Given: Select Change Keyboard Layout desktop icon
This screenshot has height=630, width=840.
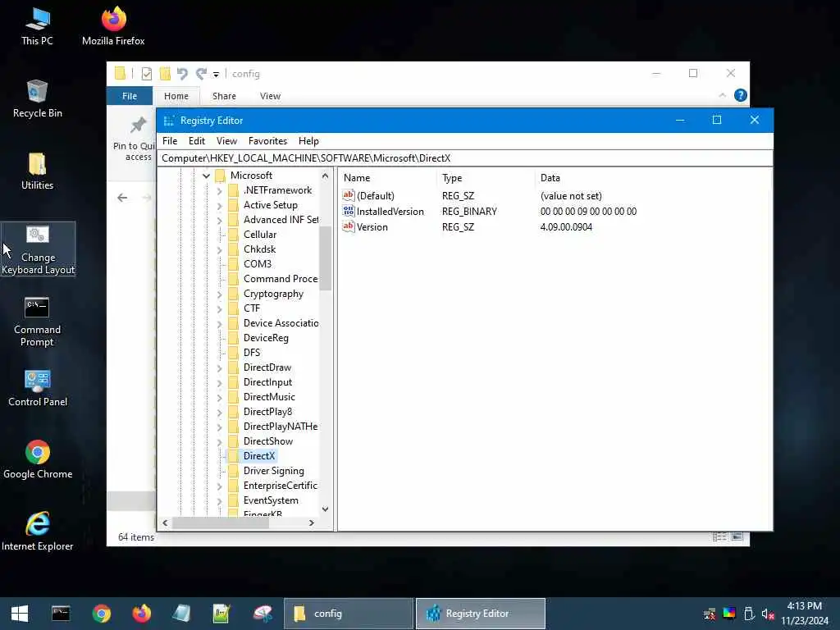Looking at the screenshot, I should (38, 249).
